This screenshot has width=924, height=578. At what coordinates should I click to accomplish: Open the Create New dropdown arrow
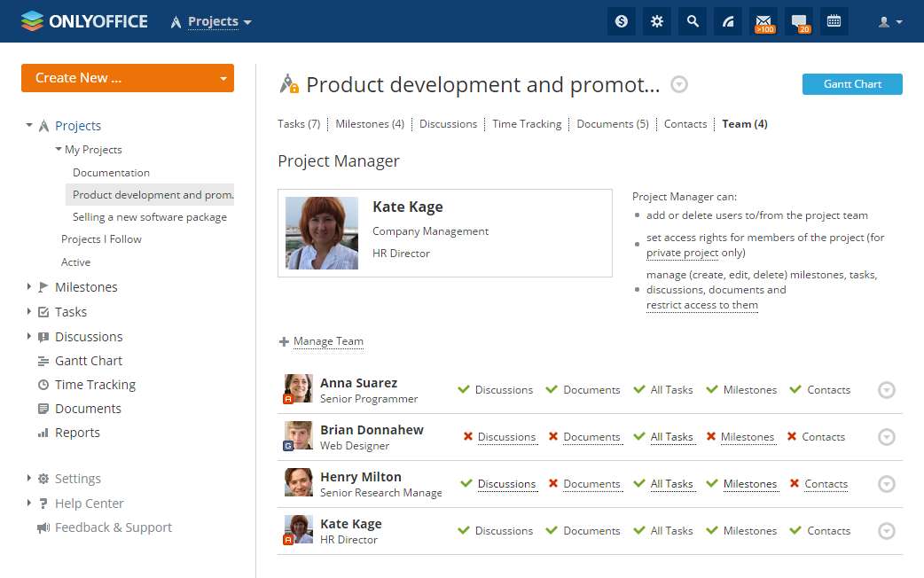pyautogui.click(x=223, y=78)
